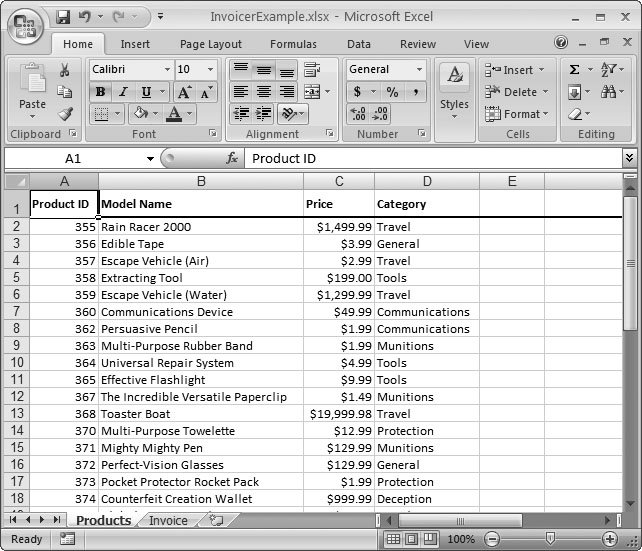Decrease the cell indent
The image size is (642, 551).
click(241, 113)
